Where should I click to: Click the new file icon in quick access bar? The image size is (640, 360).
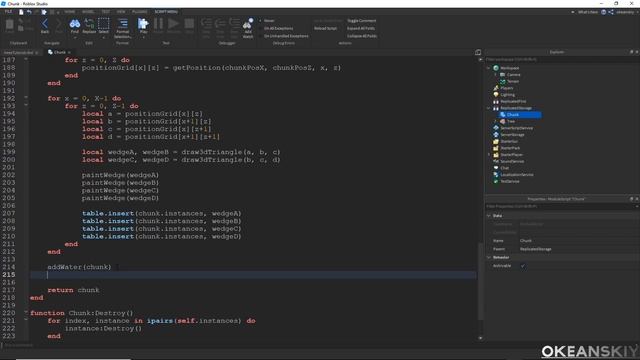click(21, 12)
